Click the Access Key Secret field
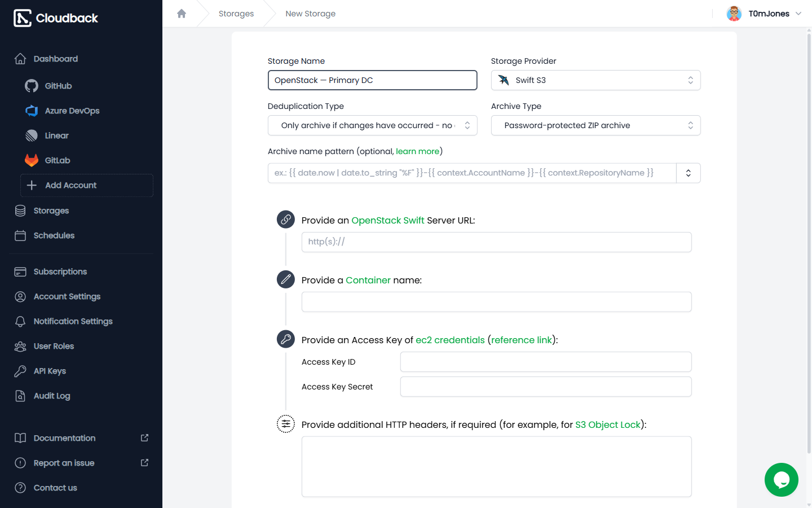 tap(546, 387)
